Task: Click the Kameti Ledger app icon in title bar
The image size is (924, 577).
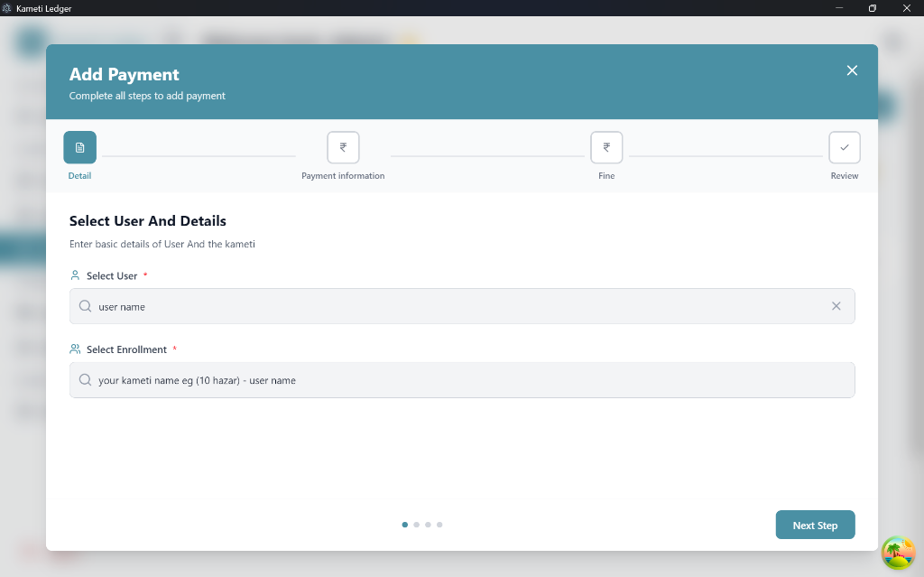Action: (x=6, y=8)
